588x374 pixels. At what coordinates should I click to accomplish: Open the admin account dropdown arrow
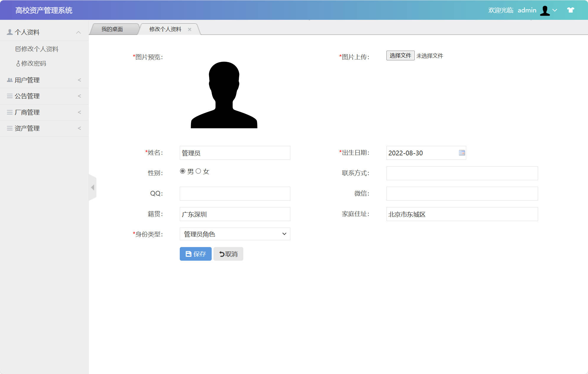[555, 10]
